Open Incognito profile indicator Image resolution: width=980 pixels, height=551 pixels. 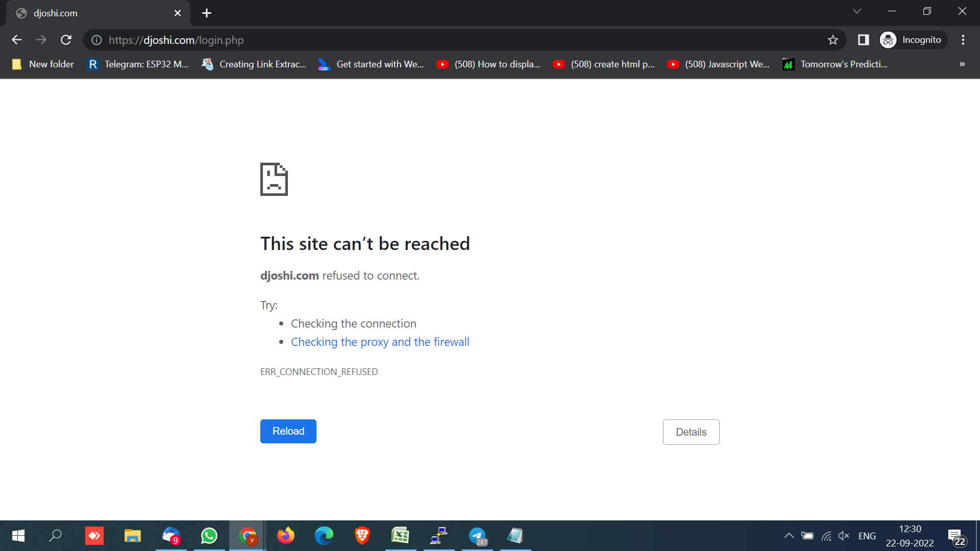(912, 40)
